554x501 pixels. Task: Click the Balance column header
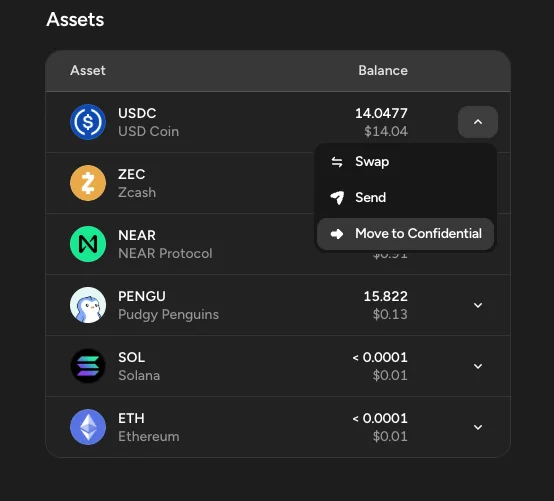point(383,70)
